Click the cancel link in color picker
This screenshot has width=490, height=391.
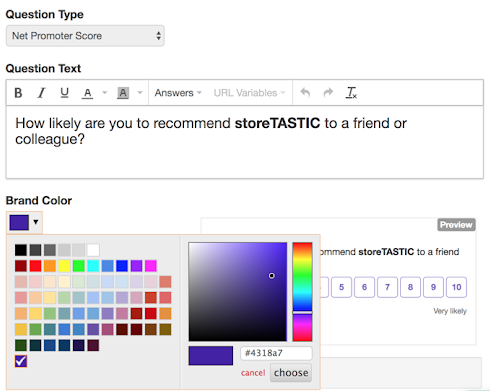253,373
